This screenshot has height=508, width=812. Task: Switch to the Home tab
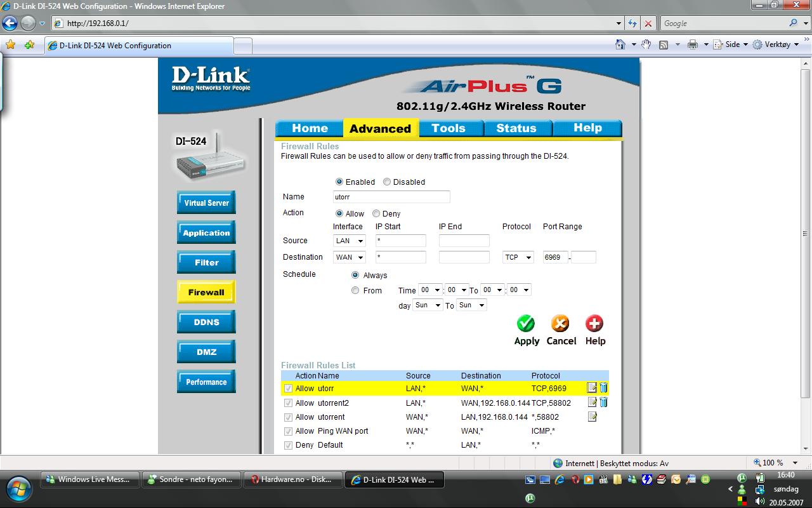pos(310,128)
